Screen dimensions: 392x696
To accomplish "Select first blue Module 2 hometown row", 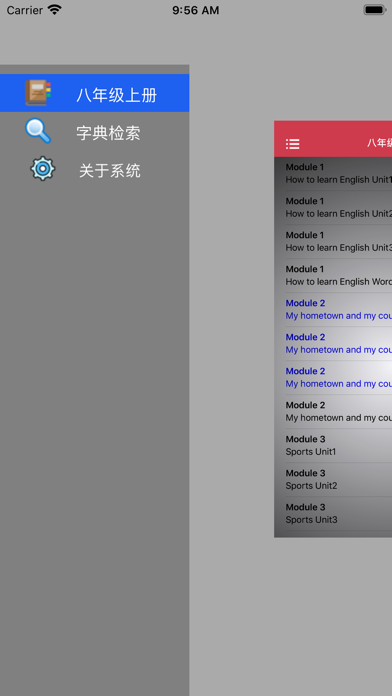I will pyautogui.click(x=333, y=309).
